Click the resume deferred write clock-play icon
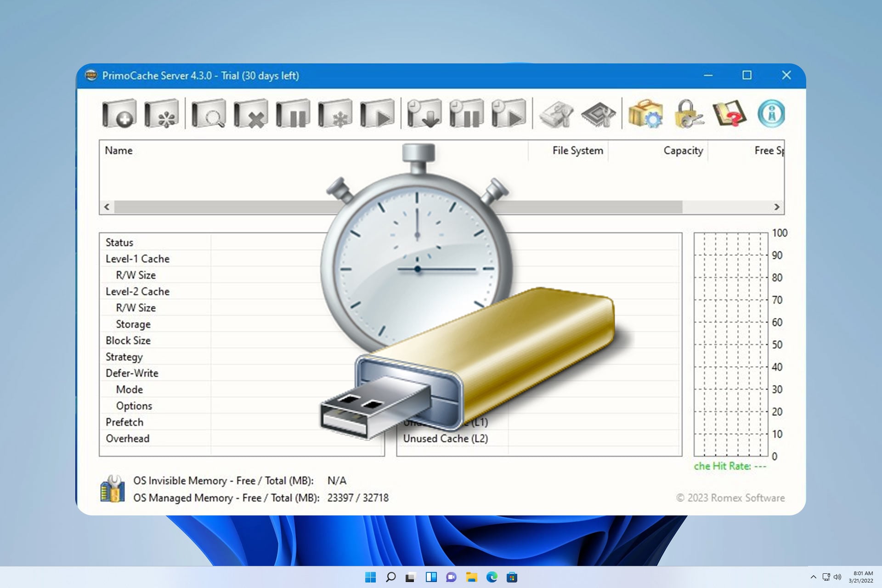 tap(509, 113)
